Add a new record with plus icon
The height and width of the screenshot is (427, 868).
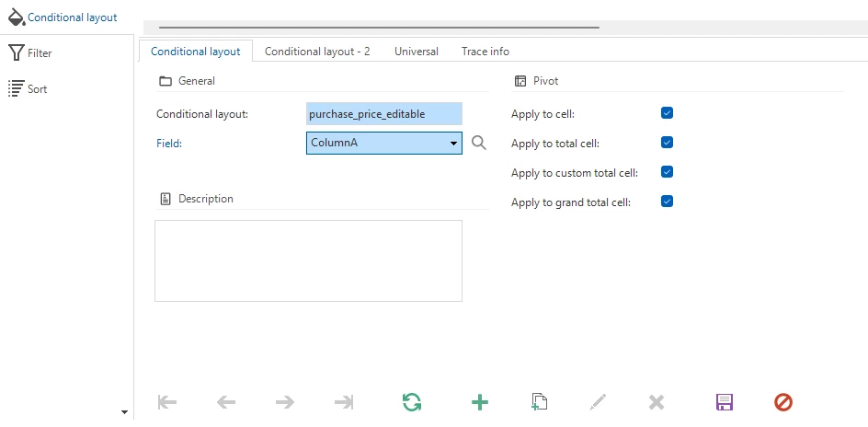pos(480,402)
